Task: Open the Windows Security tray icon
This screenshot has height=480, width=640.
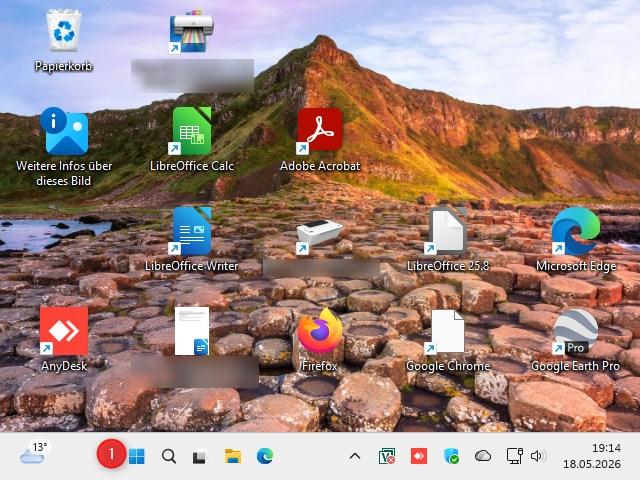Action: click(451, 456)
